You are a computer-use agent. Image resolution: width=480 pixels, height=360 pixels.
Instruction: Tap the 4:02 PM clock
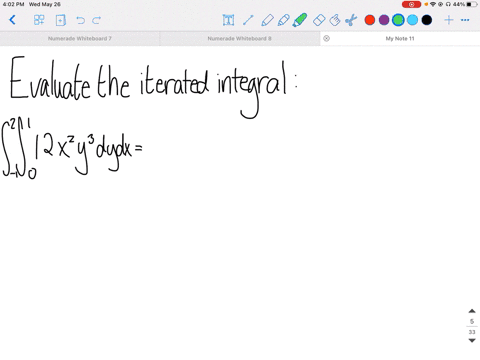click(x=13, y=4)
